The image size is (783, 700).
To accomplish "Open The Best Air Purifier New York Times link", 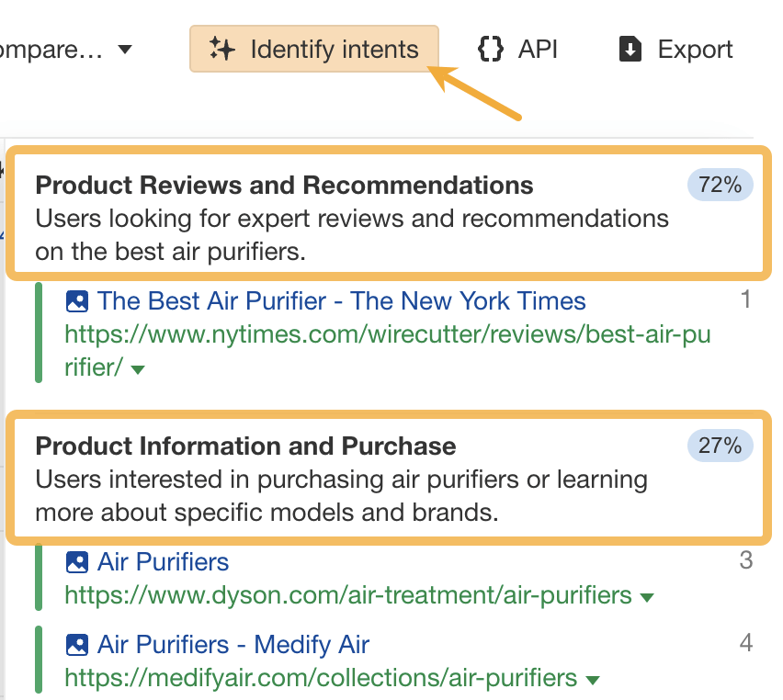I will point(343,300).
